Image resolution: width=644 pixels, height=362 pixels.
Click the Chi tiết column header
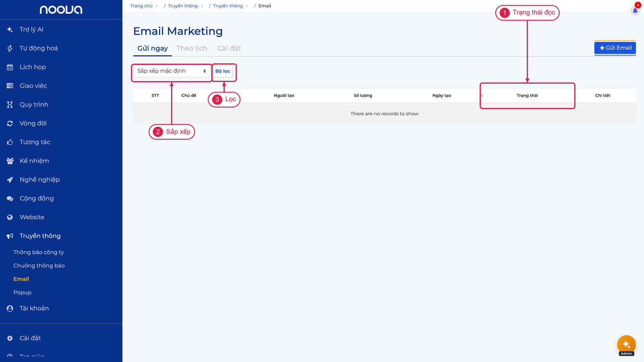(x=603, y=96)
